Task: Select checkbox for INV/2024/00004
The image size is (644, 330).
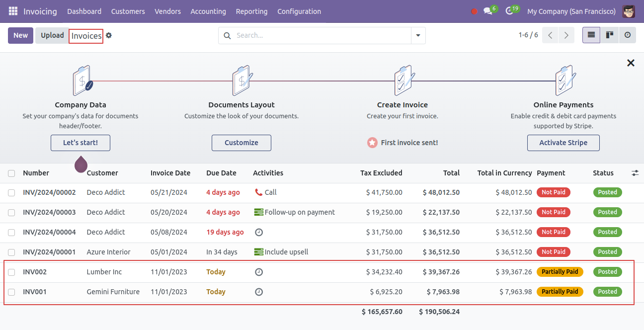Action: click(x=11, y=233)
